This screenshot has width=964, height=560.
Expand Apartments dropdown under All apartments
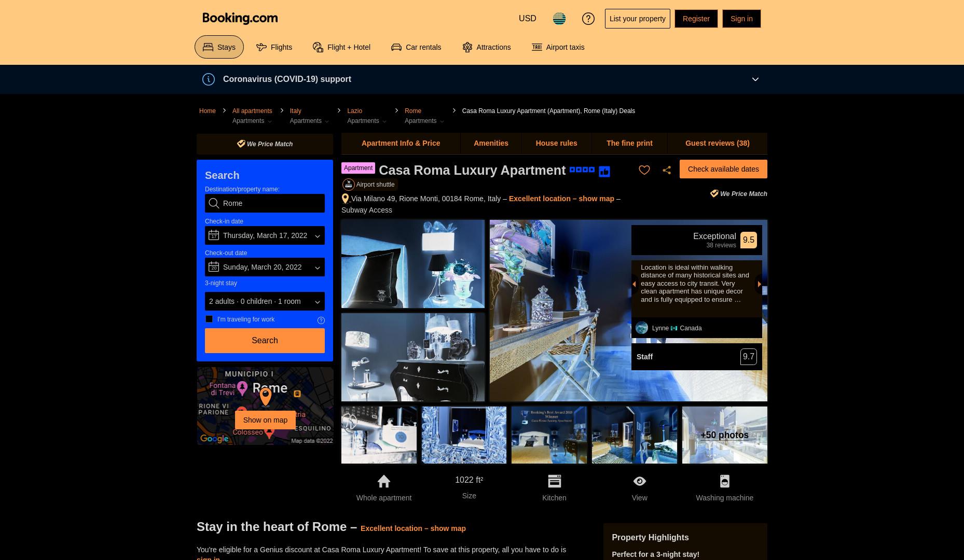point(252,121)
